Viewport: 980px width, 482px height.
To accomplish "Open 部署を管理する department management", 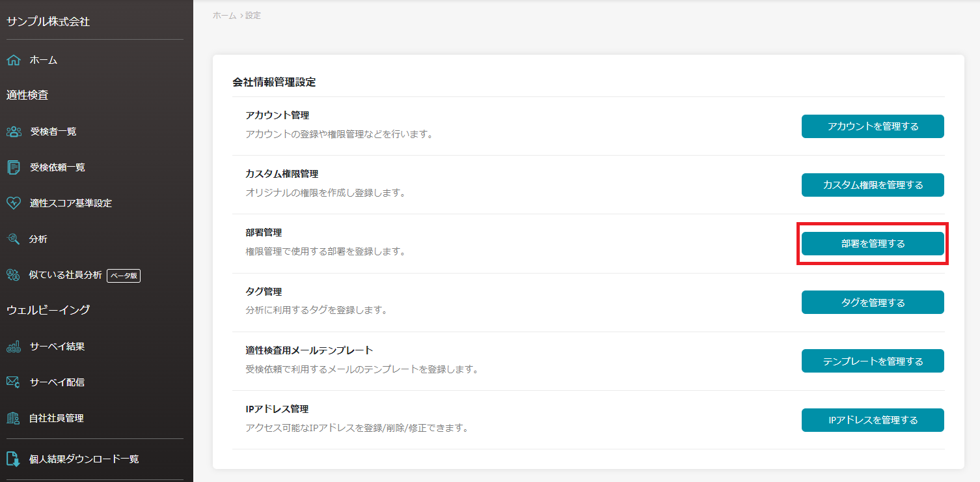I will tap(872, 244).
